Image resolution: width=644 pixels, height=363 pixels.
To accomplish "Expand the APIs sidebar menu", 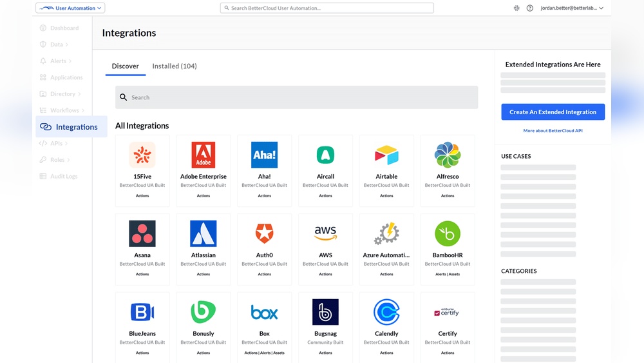I will (x=66, y=143).
